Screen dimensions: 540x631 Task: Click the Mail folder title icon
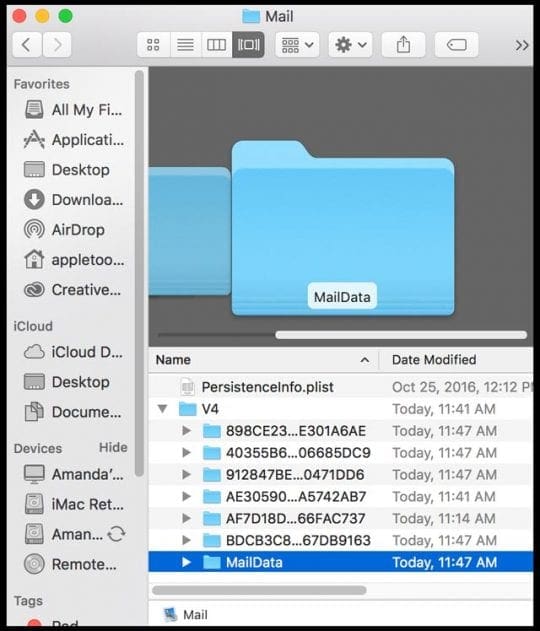[251, 16]
